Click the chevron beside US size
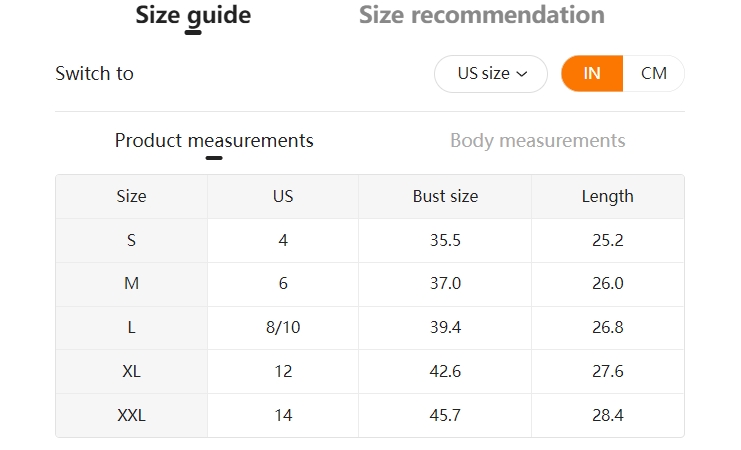The height and width of the screenshot is (450, 741). [x=522, y=74]
